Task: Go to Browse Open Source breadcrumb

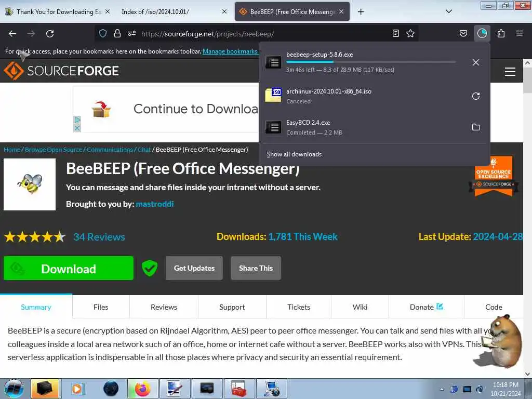Action: [54, 150]
